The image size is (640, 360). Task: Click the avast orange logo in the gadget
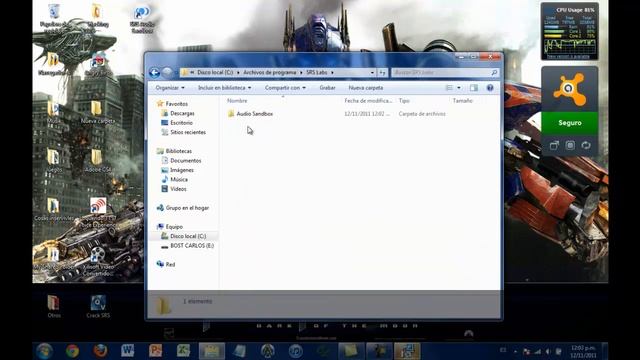click(569, 89)
